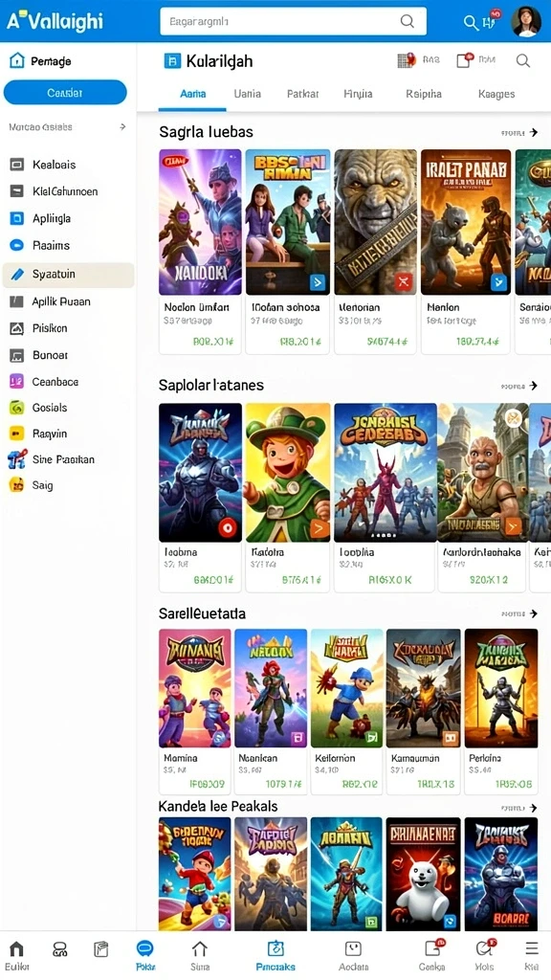Click the home icon in bottom bar

(x=17, y=950)
